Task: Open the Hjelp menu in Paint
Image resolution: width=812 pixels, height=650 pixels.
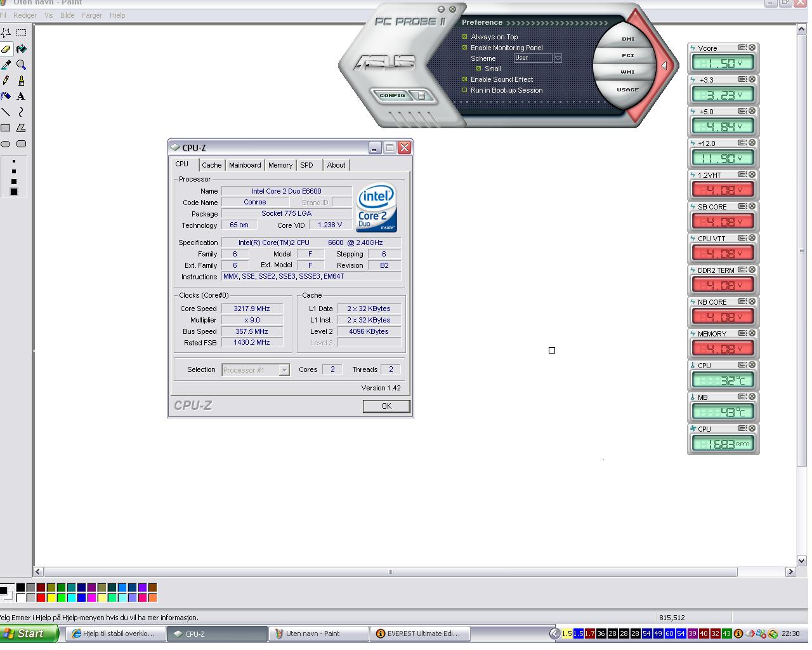Action: 117,15
